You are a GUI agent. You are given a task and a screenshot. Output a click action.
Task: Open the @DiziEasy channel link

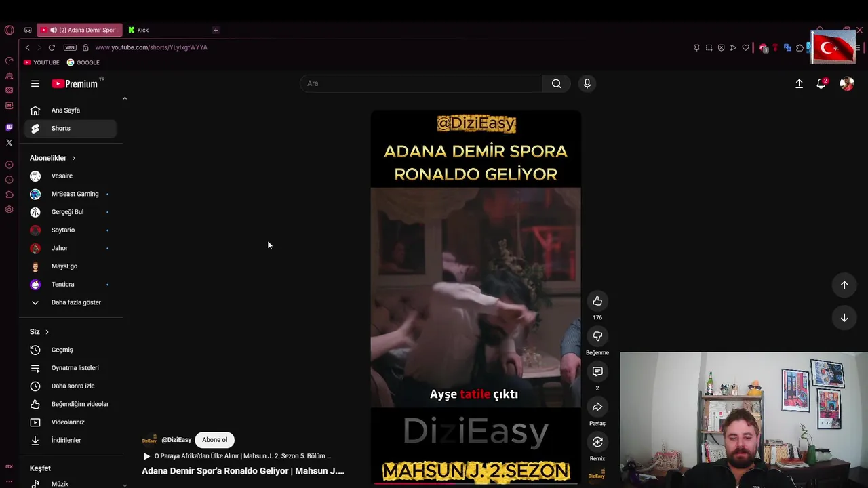tap(176, 440)
